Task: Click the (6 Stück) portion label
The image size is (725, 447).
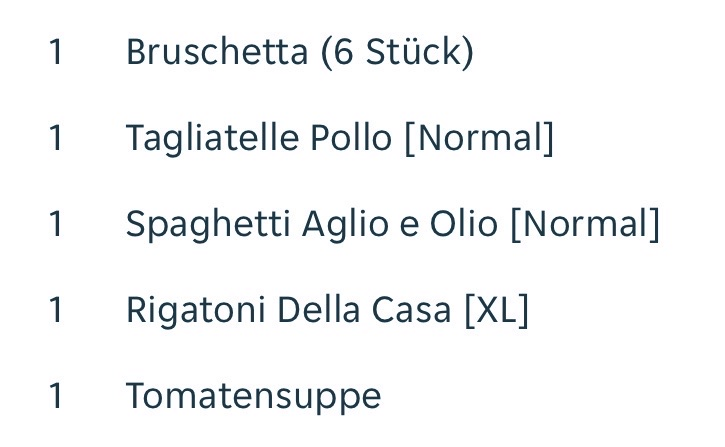Action: coord(397,52)
